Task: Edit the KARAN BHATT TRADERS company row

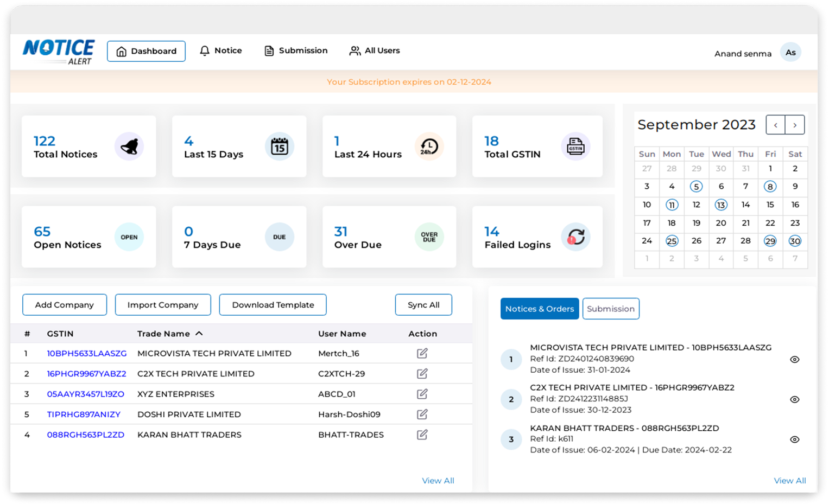Action: [x=422, y=435]
